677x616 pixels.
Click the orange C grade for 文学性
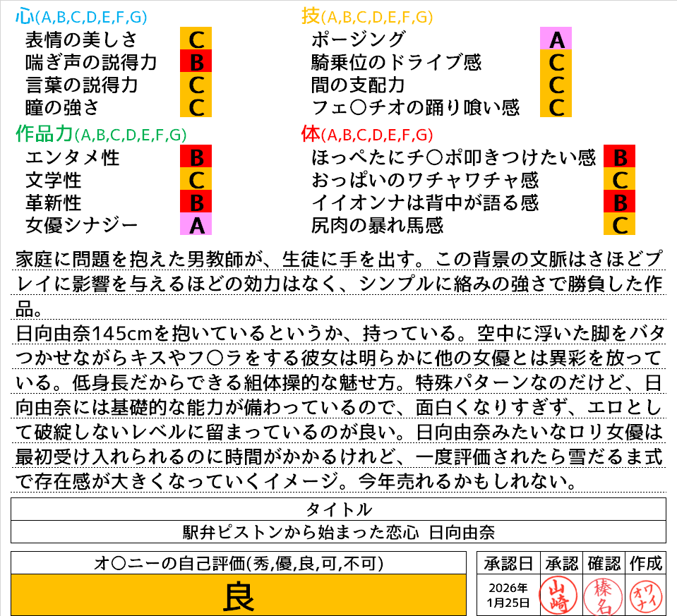pyautogui.click(x=197, y=179)
